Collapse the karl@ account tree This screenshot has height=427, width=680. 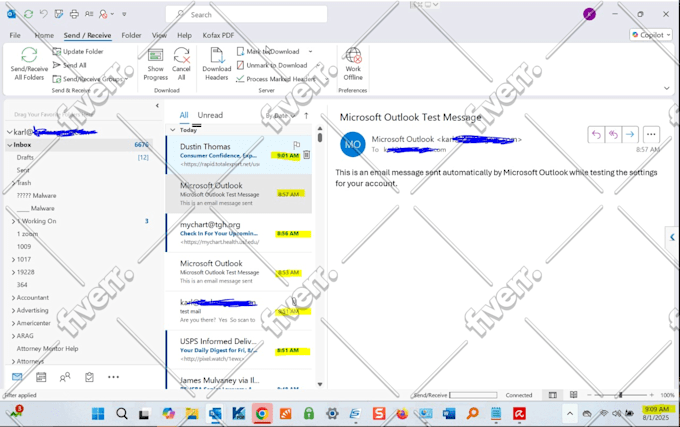coord(10,132)
